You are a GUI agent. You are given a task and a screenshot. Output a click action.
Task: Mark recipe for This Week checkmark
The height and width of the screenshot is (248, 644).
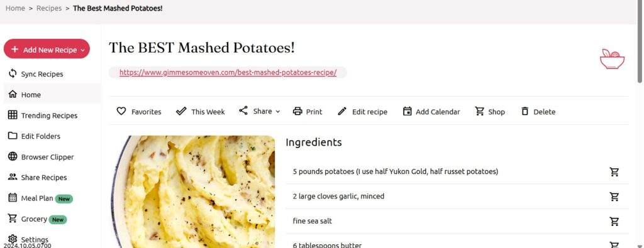(x=181, y=111)
